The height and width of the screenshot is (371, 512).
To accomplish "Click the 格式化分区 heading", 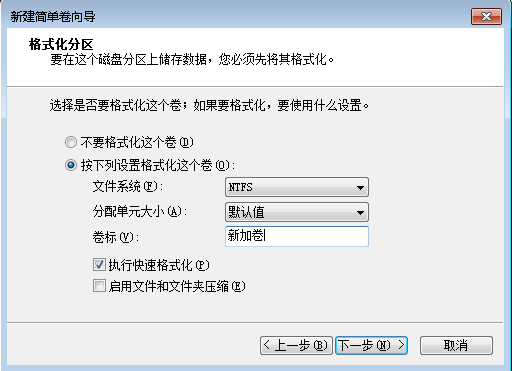I will (61, 44).
